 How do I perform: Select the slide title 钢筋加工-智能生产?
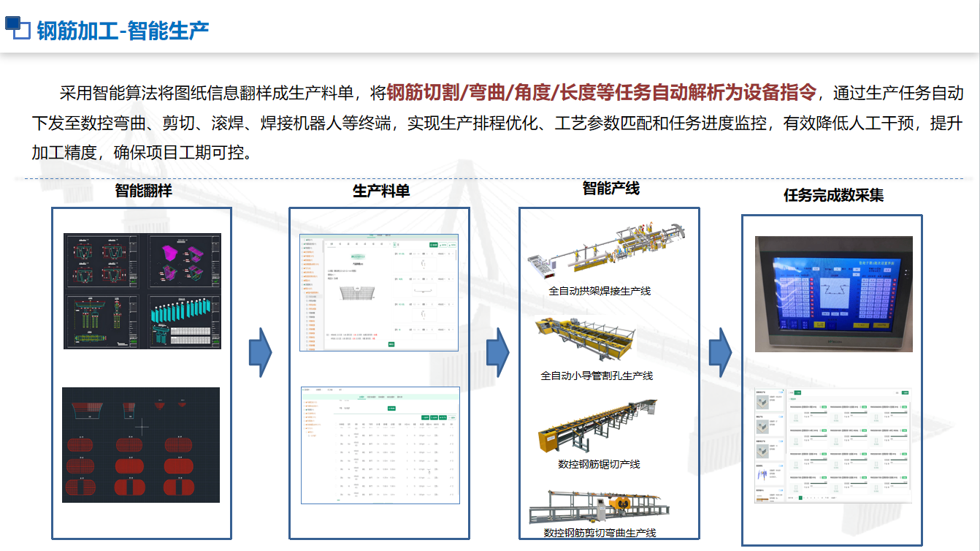[123, 30]
